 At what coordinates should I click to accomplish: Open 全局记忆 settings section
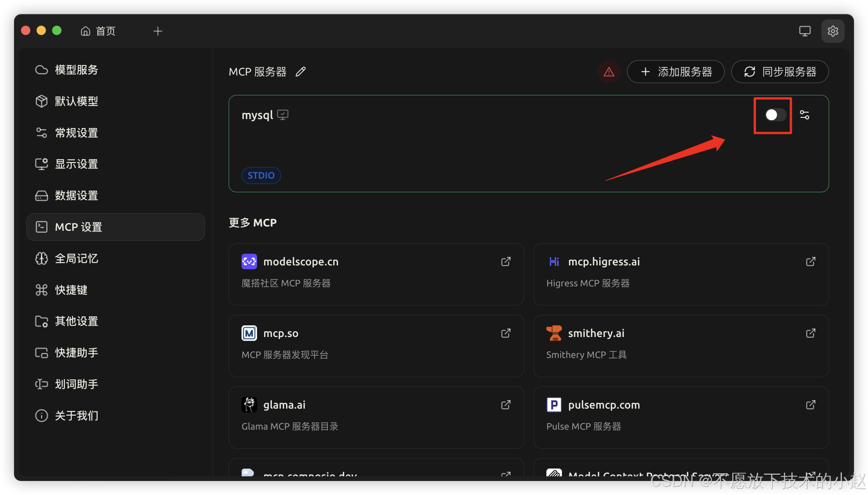(115, 258)
